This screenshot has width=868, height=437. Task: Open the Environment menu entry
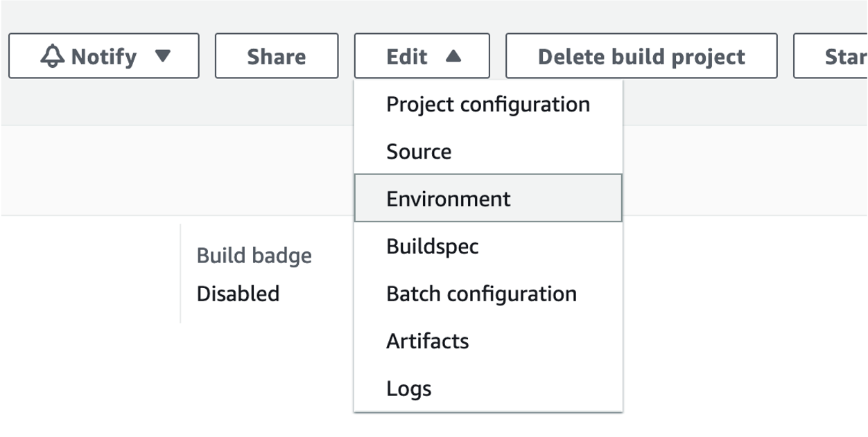tap(449, 199)
